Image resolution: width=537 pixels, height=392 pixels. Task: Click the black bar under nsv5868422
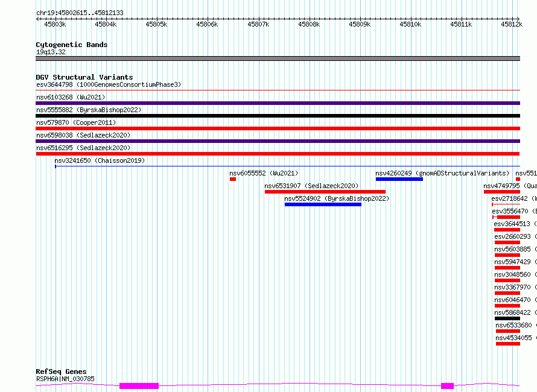507,318
